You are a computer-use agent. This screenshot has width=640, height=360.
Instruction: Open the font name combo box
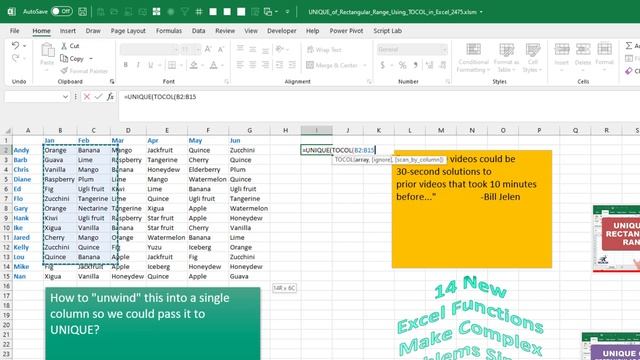coord(149,50)
